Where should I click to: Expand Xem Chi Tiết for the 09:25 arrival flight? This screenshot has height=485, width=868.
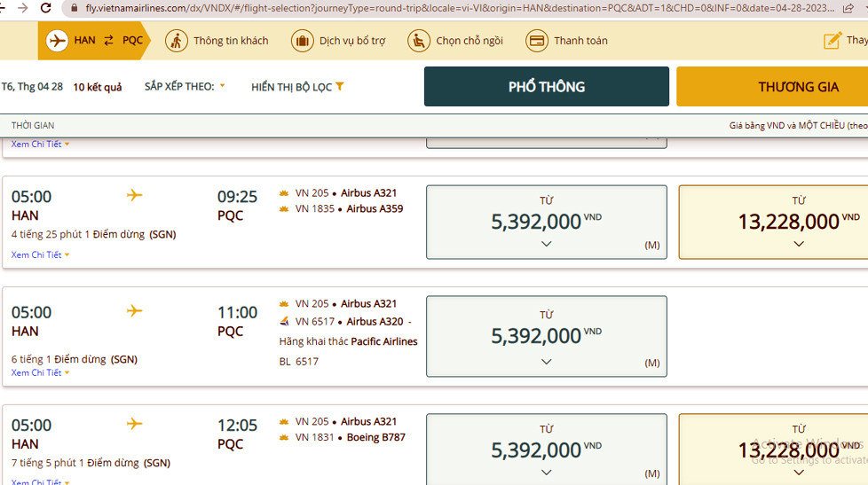point(40,255)
